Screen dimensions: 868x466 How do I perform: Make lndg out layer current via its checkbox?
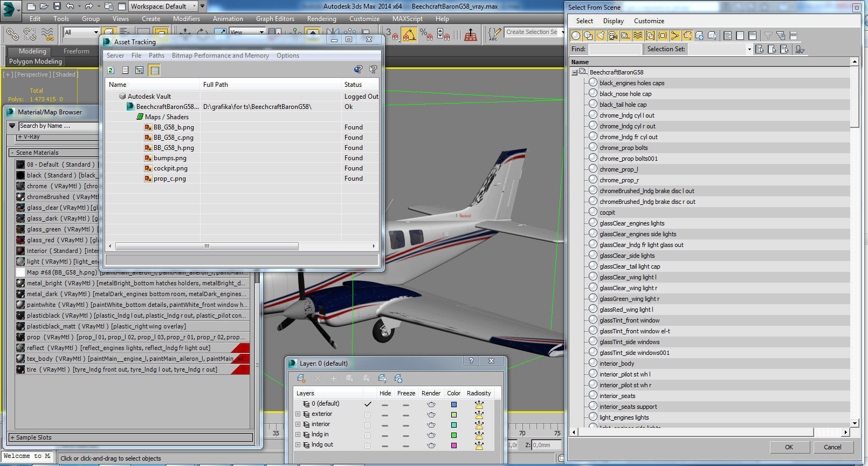point(367,446)
